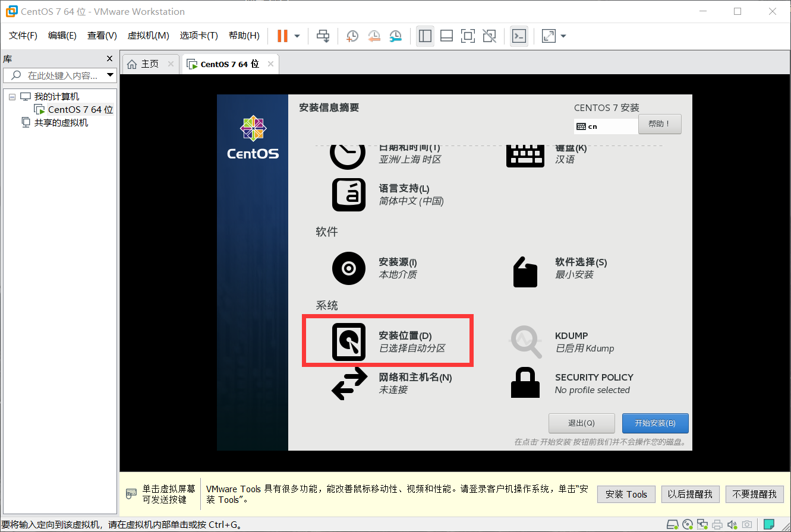Screen dimensions: 791x532
Task: Open the SECURITY POLICY settings
Action: (572, 384)
